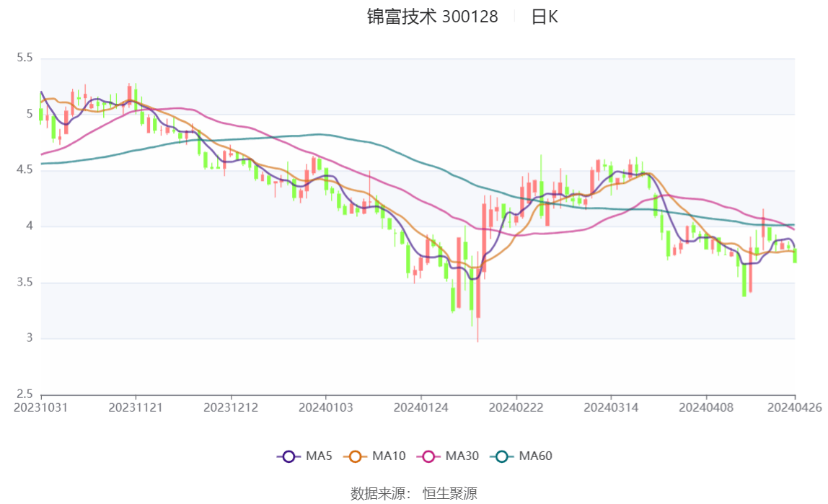
Task: Hide the MA30 series via its label
Action: pyautogui.click(x=462, y=456)
